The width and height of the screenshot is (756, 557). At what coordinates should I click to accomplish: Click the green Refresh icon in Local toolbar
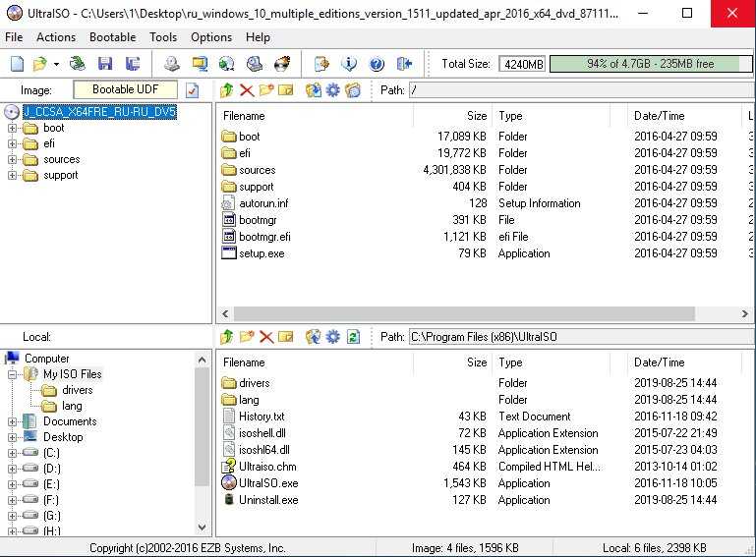coord(353,336)
